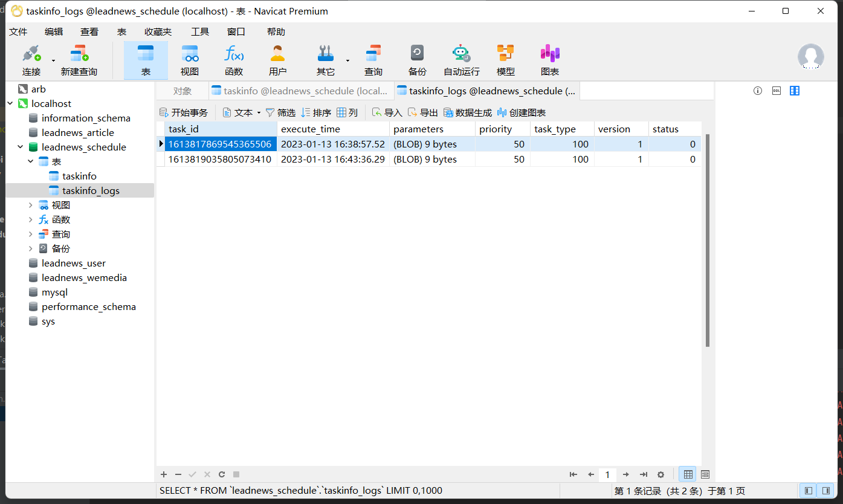Go to the first page
Image resolution: width=843 pixels, height=504 pixels.
click(573, 474)
